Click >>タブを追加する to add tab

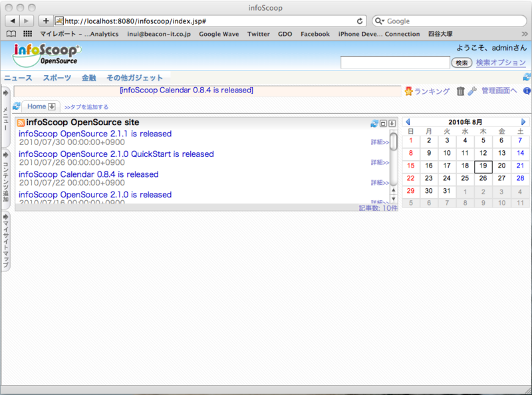click(x=86, y=107)
